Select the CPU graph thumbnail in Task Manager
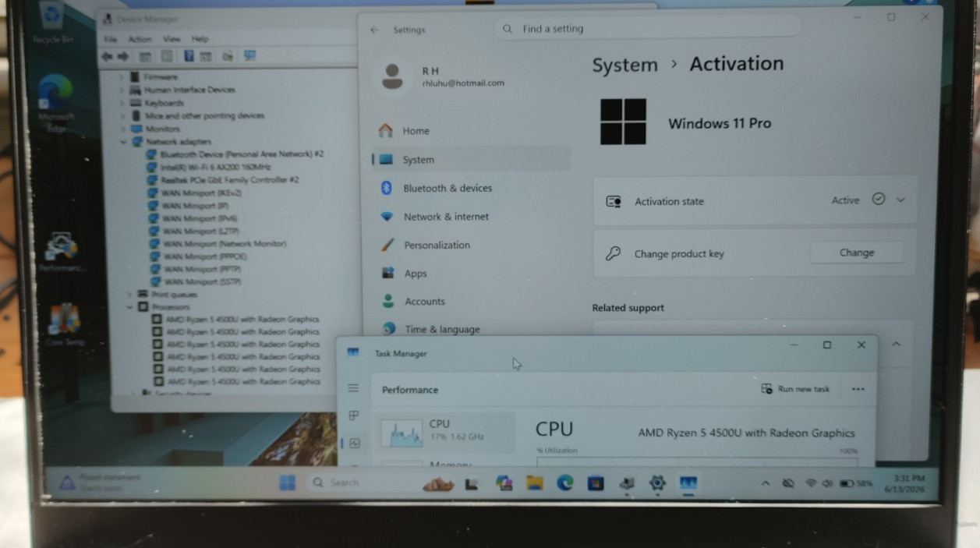The height and width of the screenshot is (548, 980). pyautogui.click(x=402, y=432)
